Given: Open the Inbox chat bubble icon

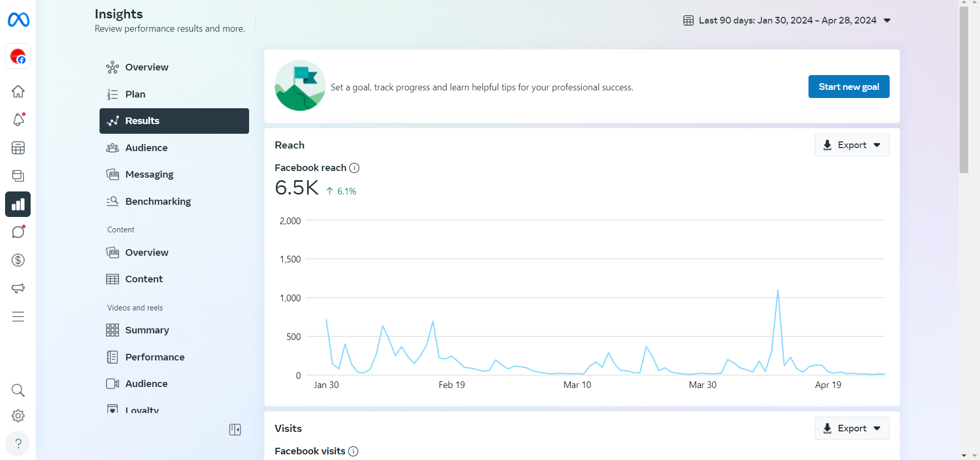Looking at the screenshot, I should [x=18, y=232].
